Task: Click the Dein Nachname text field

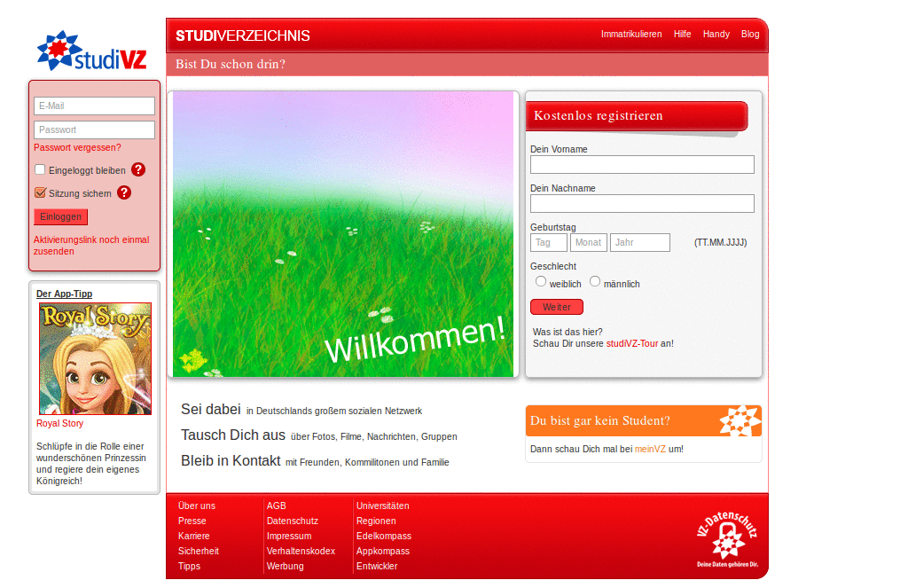Action: tap(642, 203)
